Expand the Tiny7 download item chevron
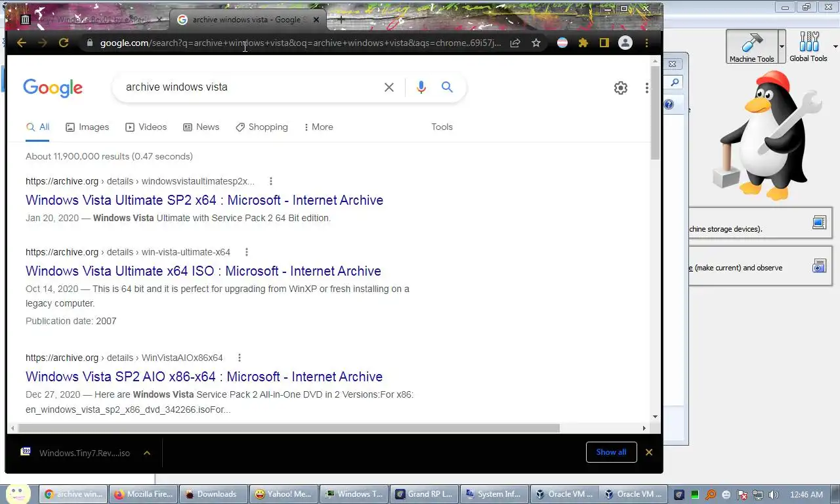 pyautogui.click(x=147, y=453)
